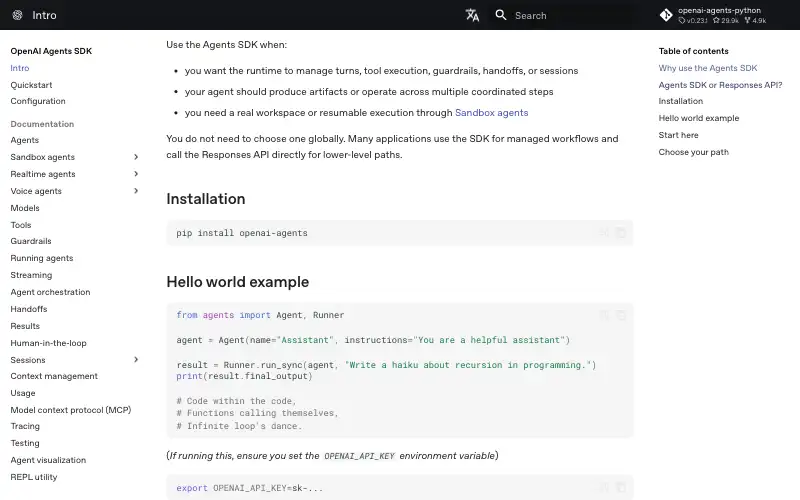Image resolution: width=800 pixels, height=500 pixels.
Task: Jump to Start here section
Action: pyautogui.click(x=678, y=135)
